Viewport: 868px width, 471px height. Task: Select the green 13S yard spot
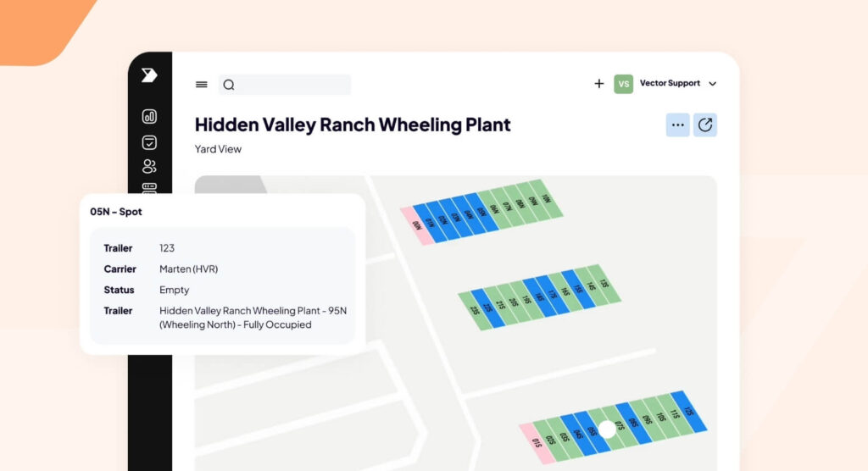point(604,283)
